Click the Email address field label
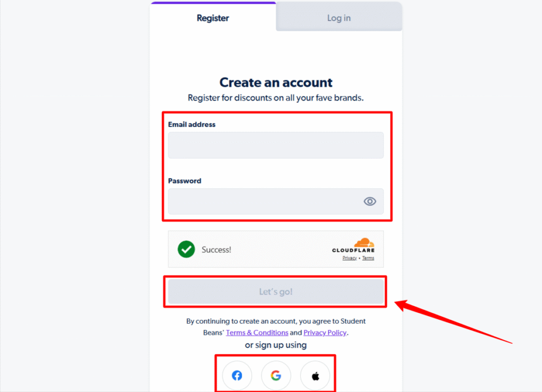Screen dimensions: 542x392 point(192,124)
